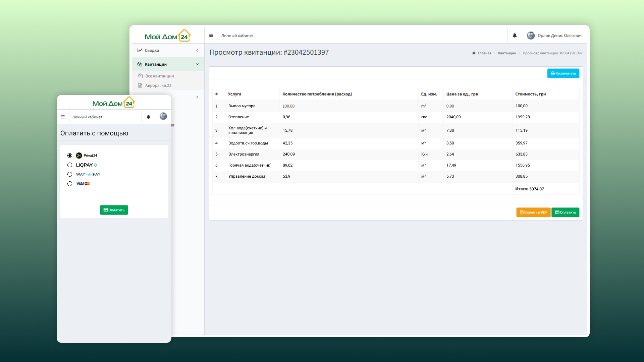Expand the partially hidden sidebar chevron below Аврора
The height and width of the screenshot is (362, 644).
pos(197,97)
